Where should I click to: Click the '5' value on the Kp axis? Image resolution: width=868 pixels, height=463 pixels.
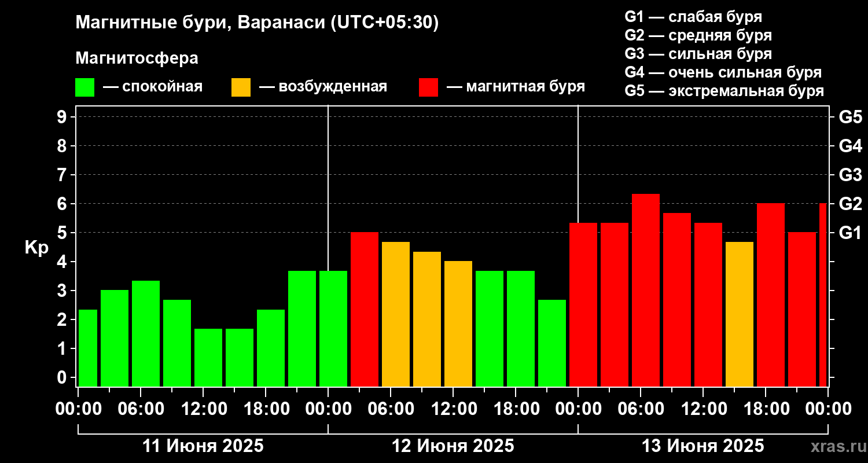coord(63,233)
